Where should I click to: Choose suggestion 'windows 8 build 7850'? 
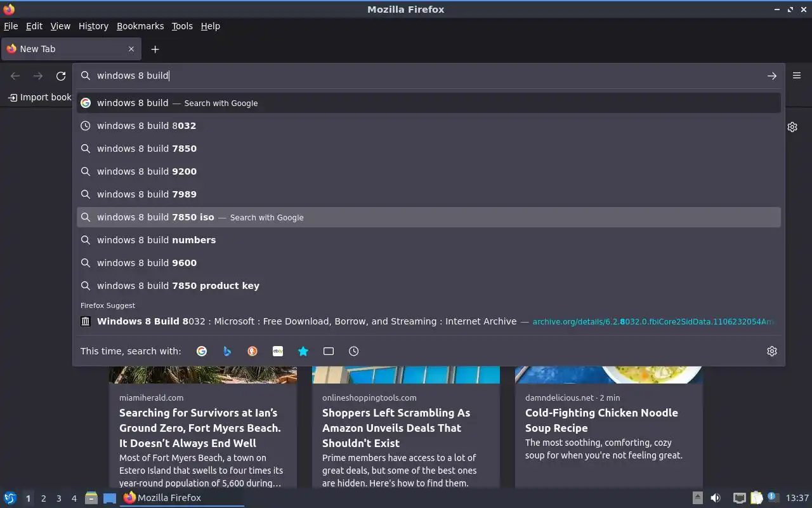point(429,149)
